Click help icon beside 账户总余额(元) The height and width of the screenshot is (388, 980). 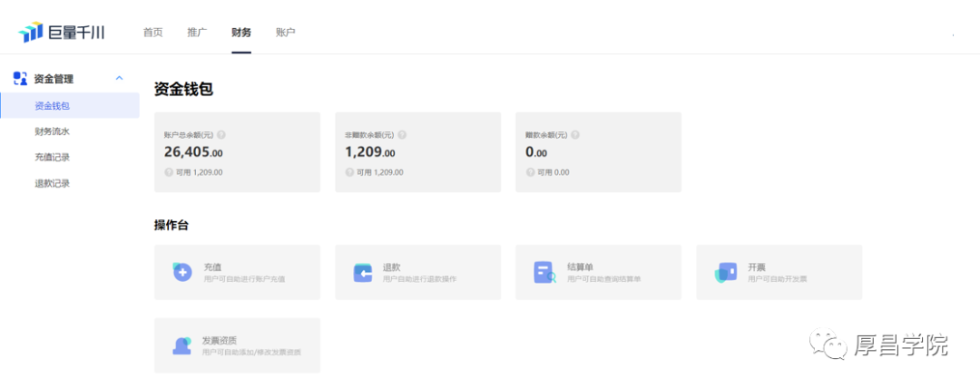221,134
